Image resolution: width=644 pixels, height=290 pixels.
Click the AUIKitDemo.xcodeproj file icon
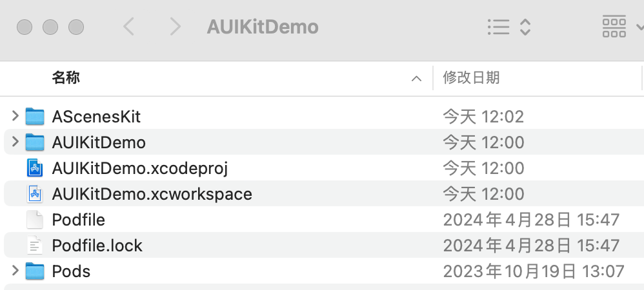34,168
